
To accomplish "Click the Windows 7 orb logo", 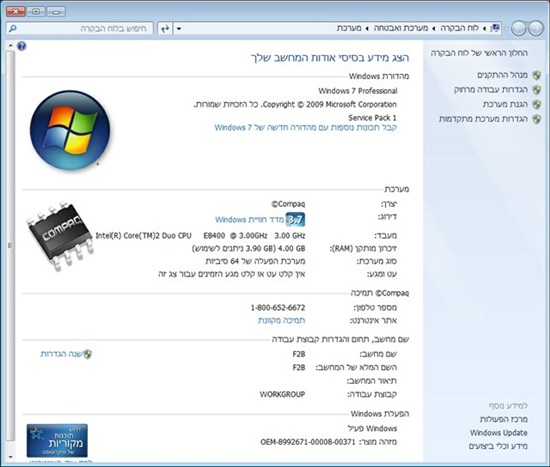I will tap(70, 131).
